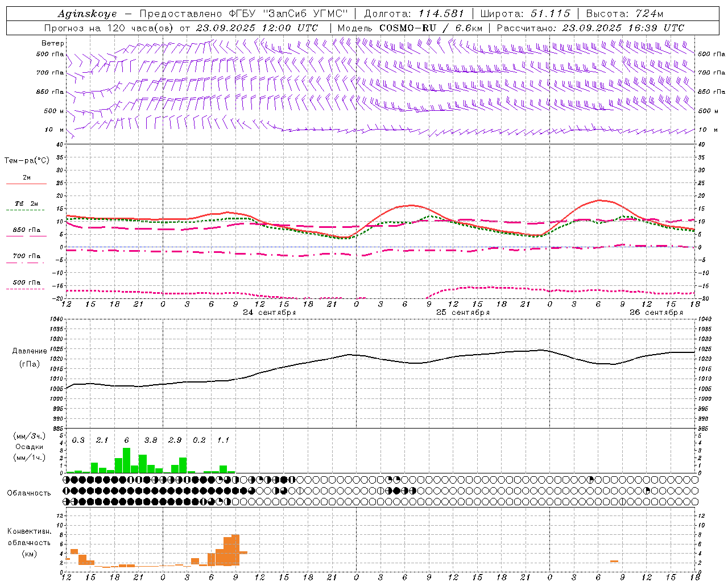The image size is (728, 582).
Task: Click the "24 сентября" date label
Action: coord(270,313)
